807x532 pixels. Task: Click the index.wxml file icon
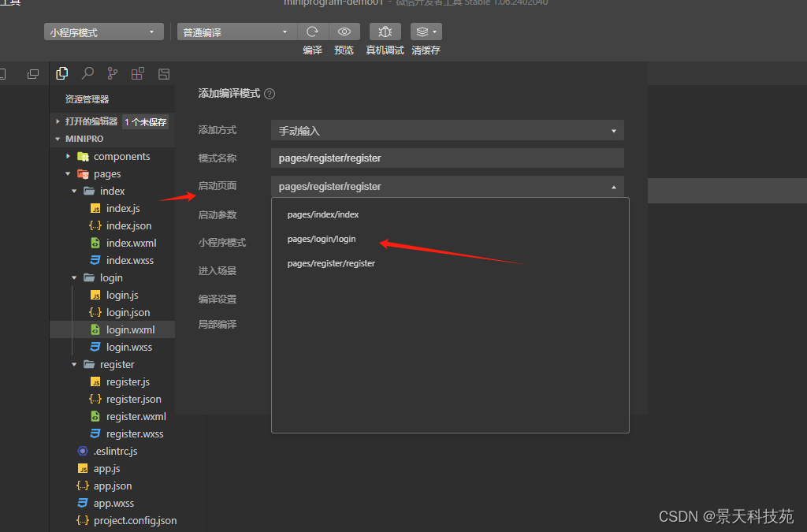click(95, 243)
